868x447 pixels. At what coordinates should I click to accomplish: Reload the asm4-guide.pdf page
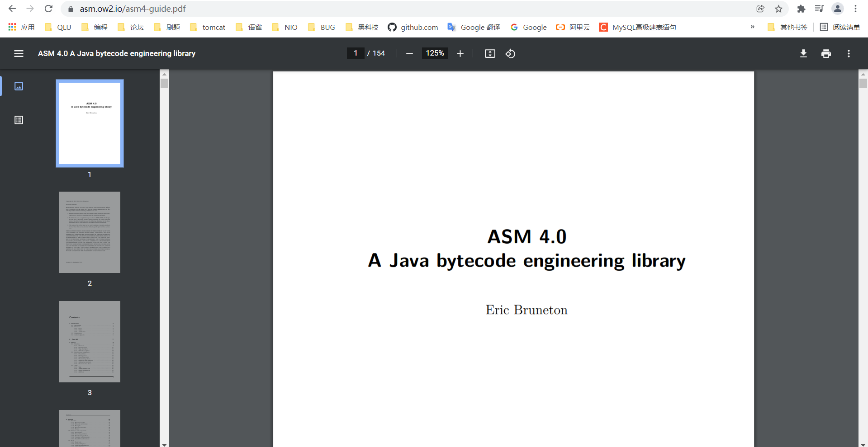pos(48,9)
